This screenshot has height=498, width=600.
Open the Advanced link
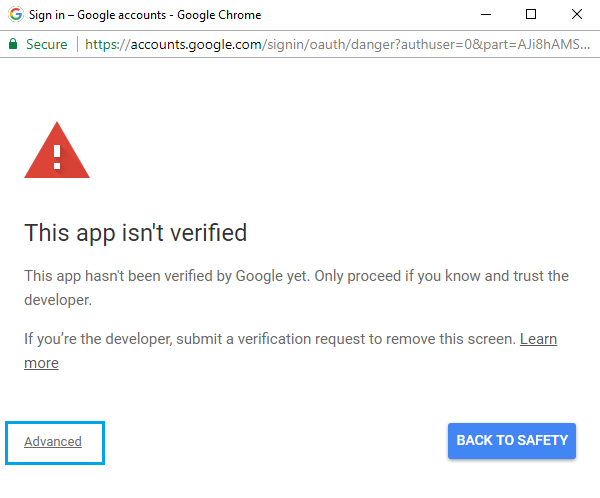point(53,441)
